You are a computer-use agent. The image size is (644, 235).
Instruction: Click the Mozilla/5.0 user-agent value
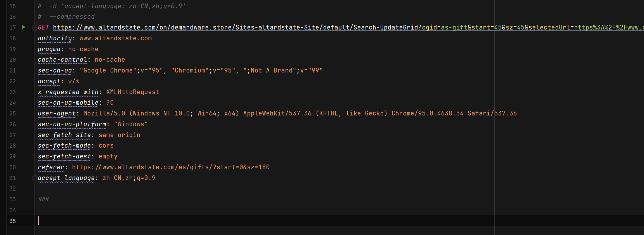[300, 113]
